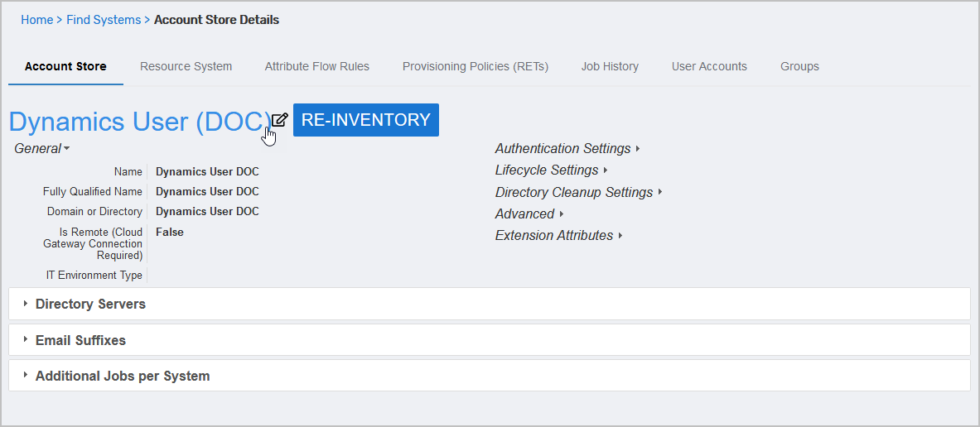The height and width of the screenshot is (427, 980).
Task: Open the Resource System tab
Action: 186,66
